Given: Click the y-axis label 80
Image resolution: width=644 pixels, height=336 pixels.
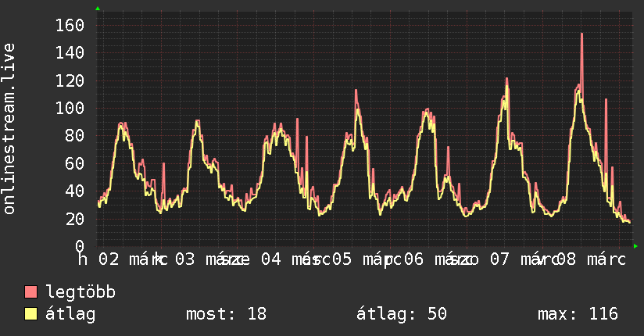Looking at the screenshot, I should (x=75, y=136).
